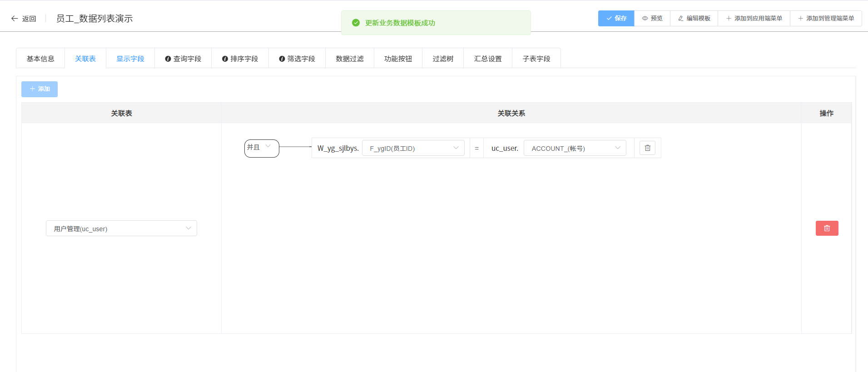
Task: Switch to the 基本信息 tab
Action: coord(40,59)
